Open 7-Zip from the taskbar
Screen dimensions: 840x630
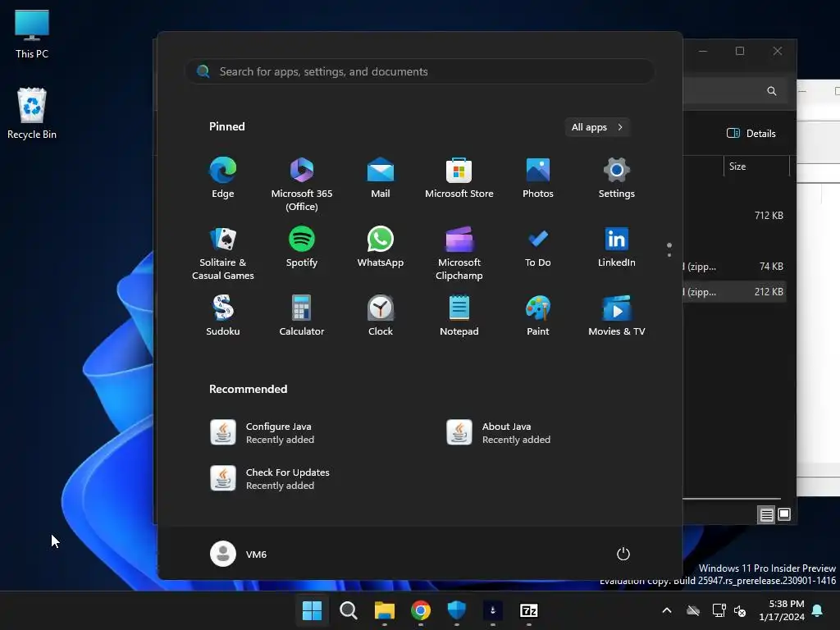click(529, 610)
